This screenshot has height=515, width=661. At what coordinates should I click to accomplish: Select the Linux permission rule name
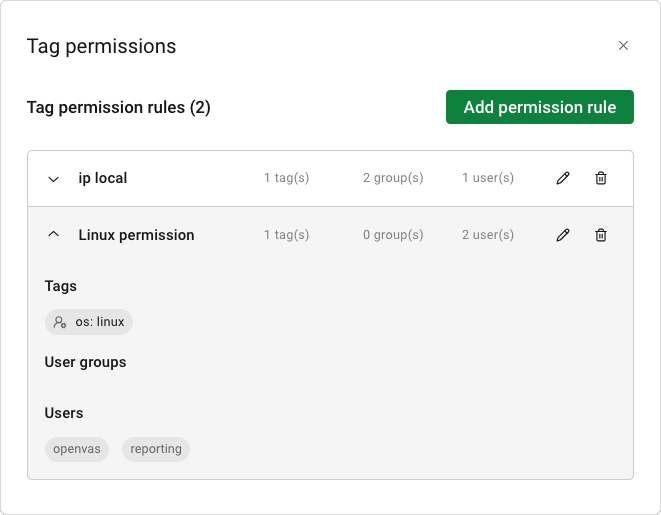click(136, 235)
